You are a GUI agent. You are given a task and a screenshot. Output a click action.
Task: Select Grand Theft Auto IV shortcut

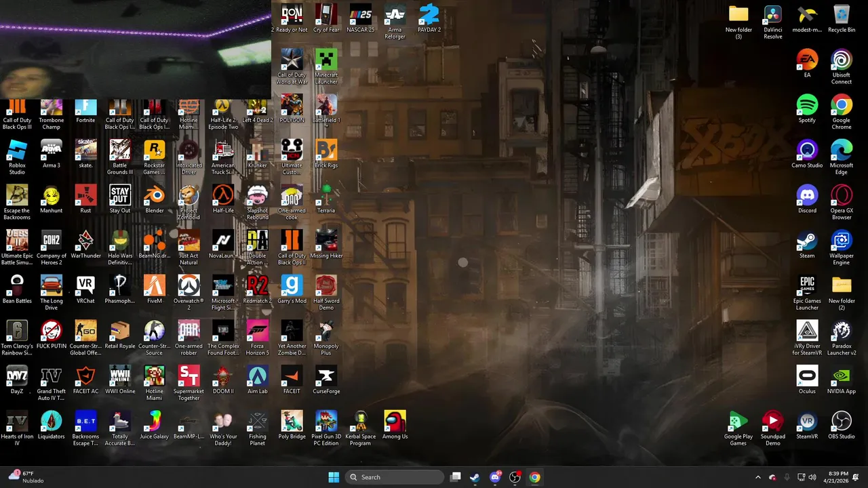[51, 383]
